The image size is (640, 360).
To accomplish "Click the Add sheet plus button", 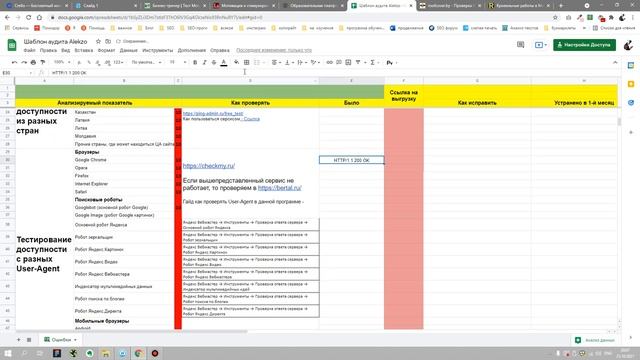I will (x=18, y=340).
